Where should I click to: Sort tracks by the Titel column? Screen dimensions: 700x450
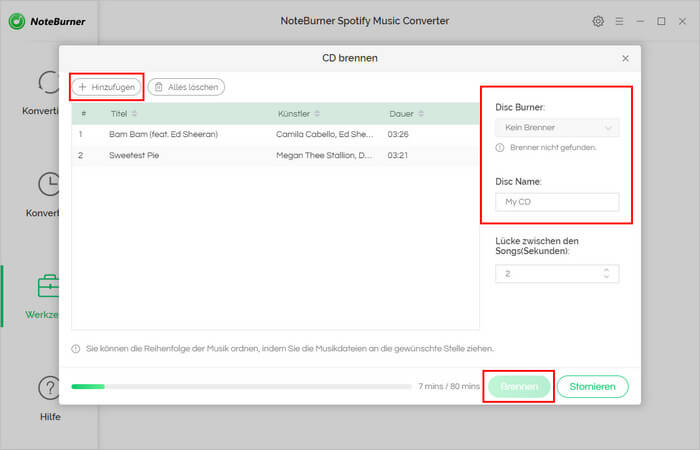click(x=124, y=114)
